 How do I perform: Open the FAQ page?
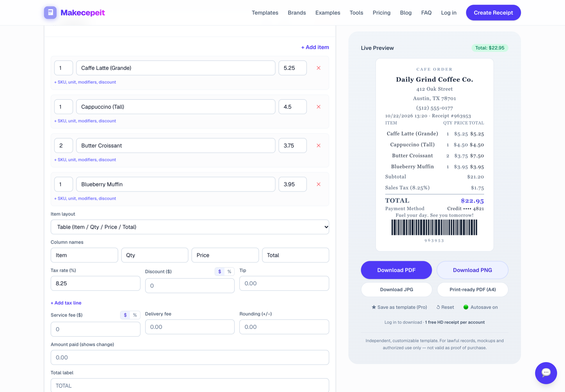click(426, 13)
